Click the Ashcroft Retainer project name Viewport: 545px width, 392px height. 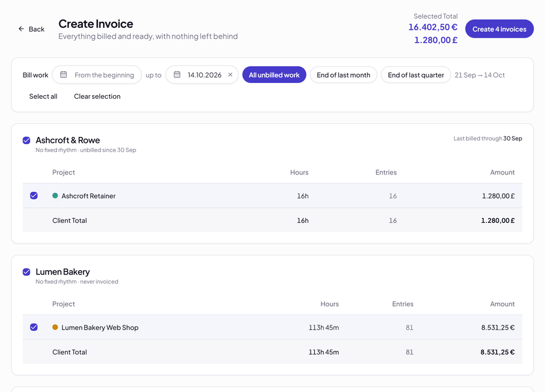(x=88, y=196)
